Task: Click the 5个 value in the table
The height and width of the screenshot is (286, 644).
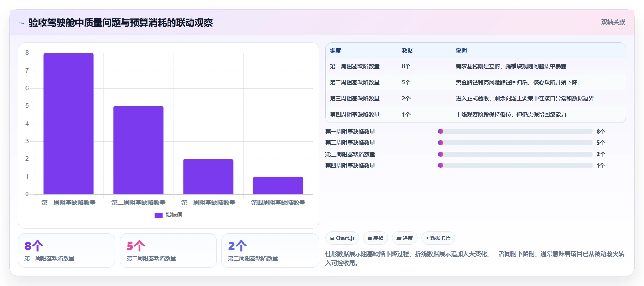Action: tap(406, 82)
